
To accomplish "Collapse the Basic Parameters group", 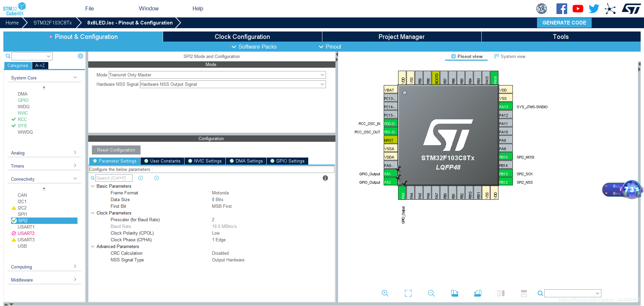I will pos(93,186).
